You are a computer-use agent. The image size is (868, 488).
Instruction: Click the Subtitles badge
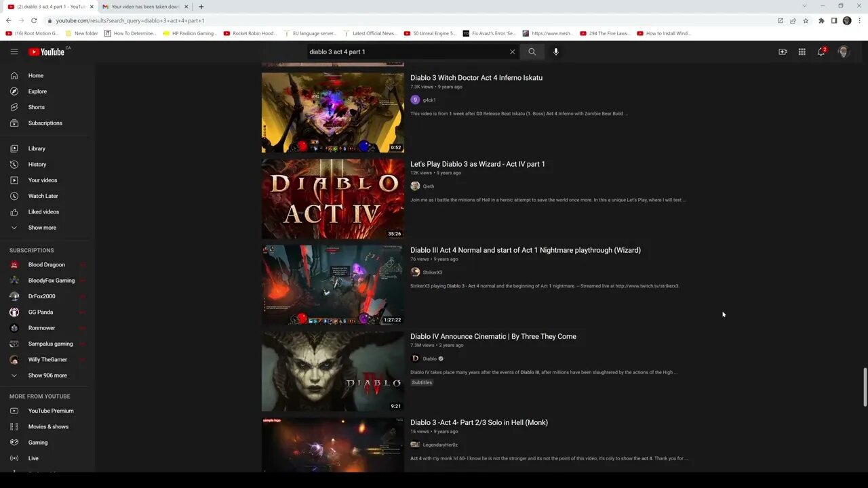click(422, 382)
